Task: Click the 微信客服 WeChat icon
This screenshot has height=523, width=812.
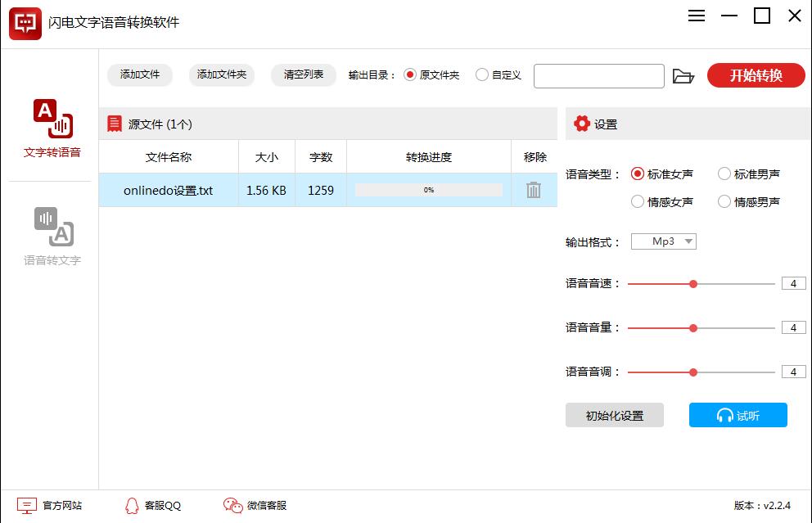Action: click(x=232, y=506)
